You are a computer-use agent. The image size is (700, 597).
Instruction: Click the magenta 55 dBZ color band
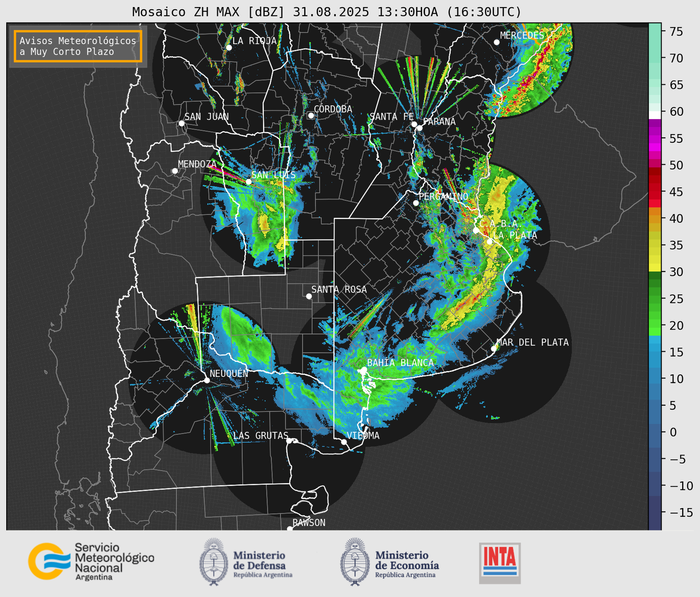tap(655, 138)
